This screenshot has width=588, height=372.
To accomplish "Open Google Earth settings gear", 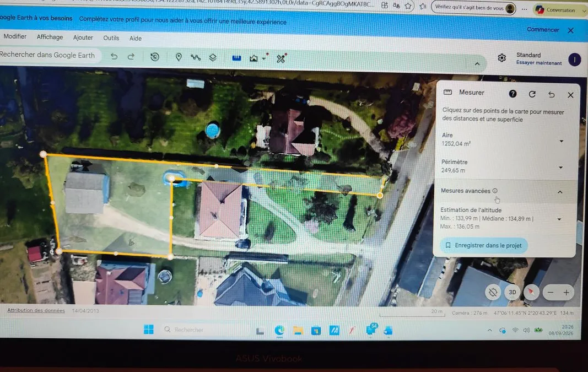I will (501, 58).
